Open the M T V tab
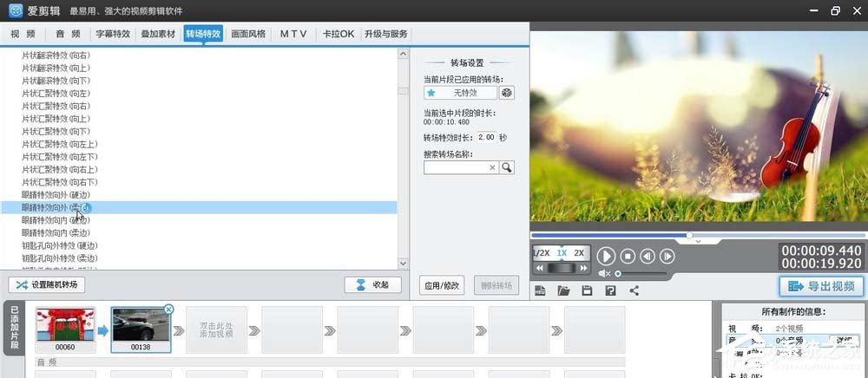This screenshot has width=868, height=378. pyautogui.click(x=293, y=34)
